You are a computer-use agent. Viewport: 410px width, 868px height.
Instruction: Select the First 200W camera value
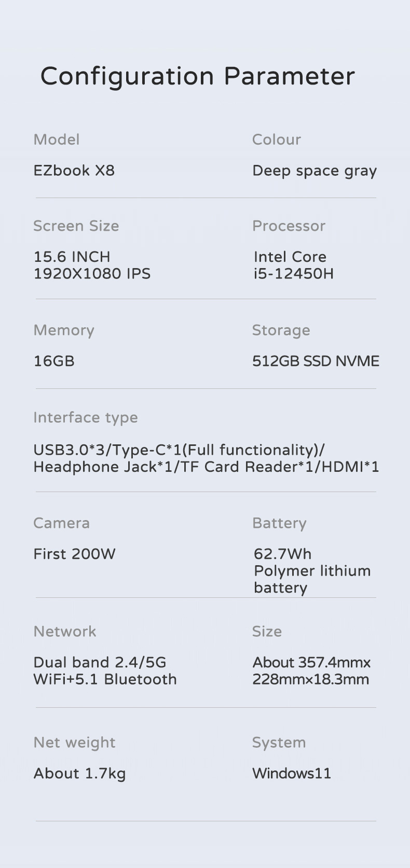pyautogui.click(x=74, y=554)
